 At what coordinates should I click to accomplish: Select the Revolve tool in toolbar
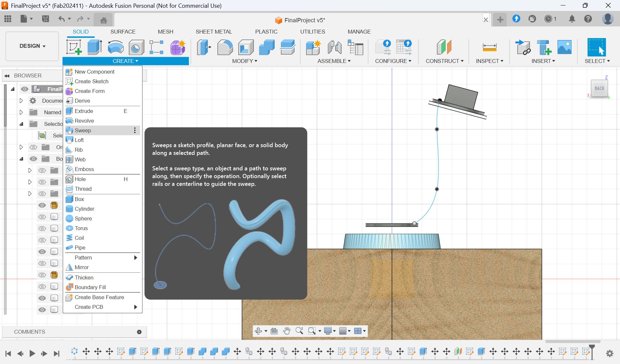coord(116,47)
